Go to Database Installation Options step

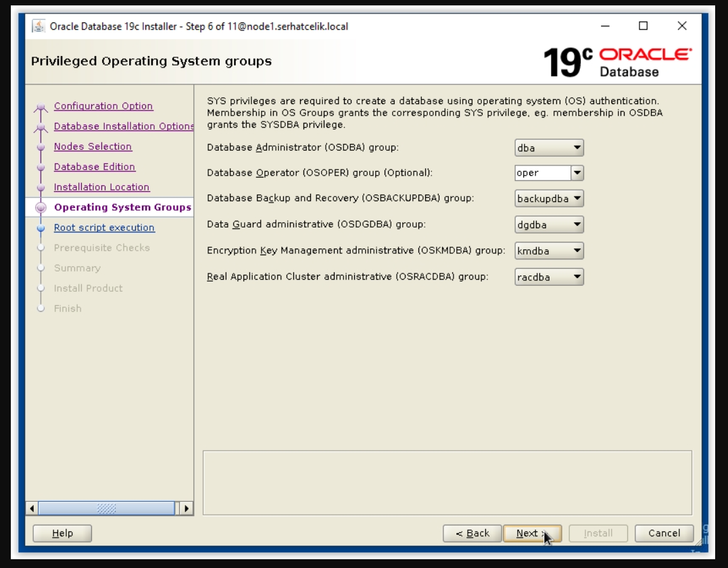(124, 126)
